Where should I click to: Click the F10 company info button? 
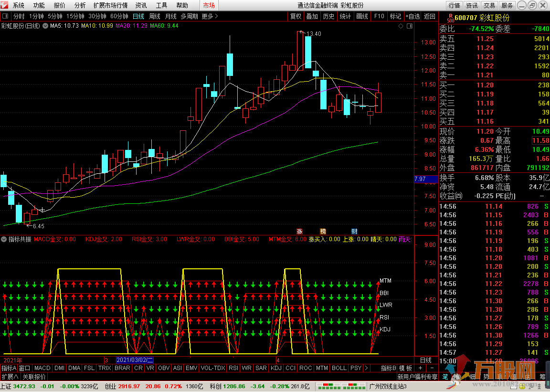[x=379, y=16]
